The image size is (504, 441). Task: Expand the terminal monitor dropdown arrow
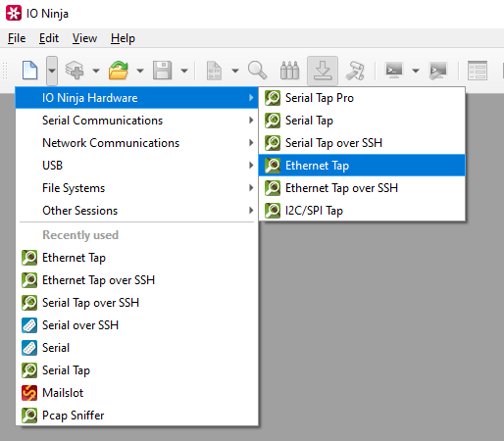point(416,71)
